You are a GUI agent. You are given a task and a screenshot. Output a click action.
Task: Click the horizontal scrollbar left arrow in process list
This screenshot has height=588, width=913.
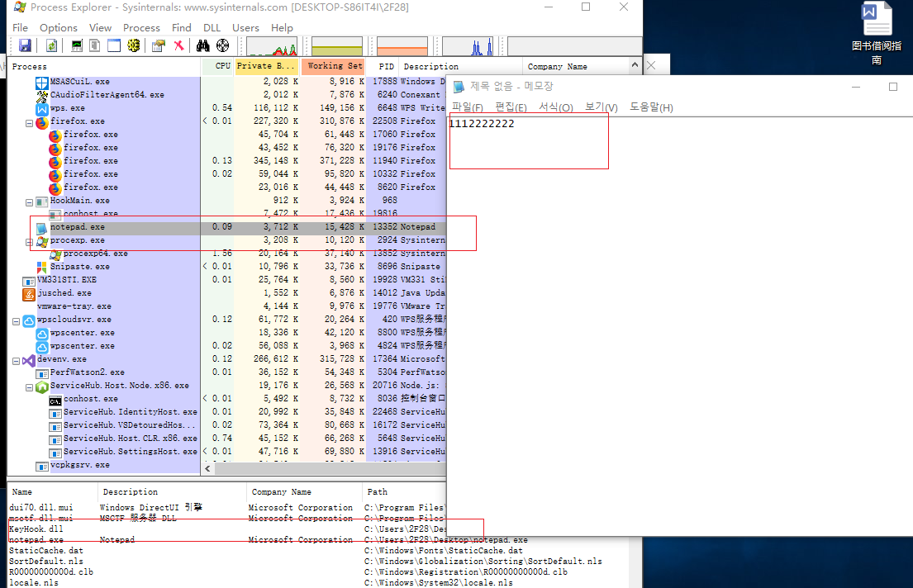[208, 468]
